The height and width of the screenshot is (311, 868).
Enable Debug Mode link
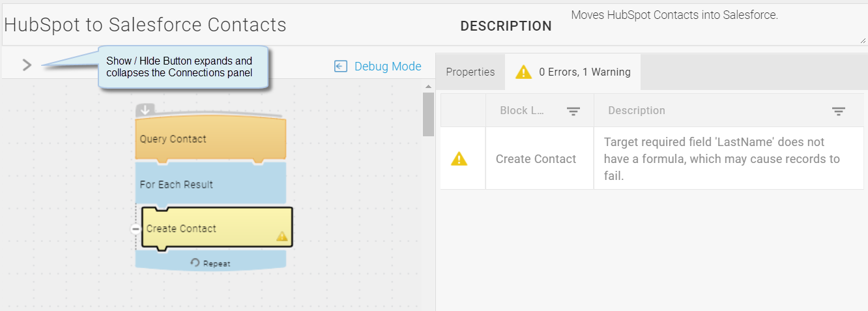pyautogui.click(x=388, y=66)
